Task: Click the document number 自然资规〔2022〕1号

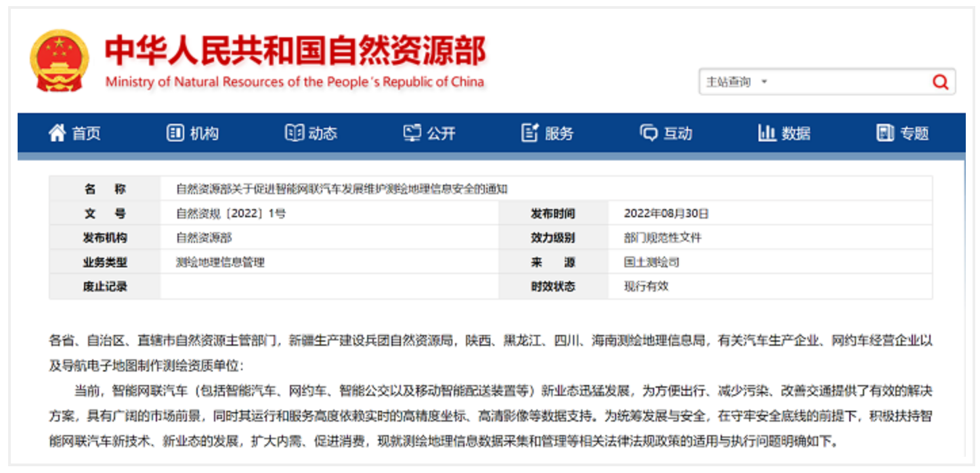Action: coord(231,214)
